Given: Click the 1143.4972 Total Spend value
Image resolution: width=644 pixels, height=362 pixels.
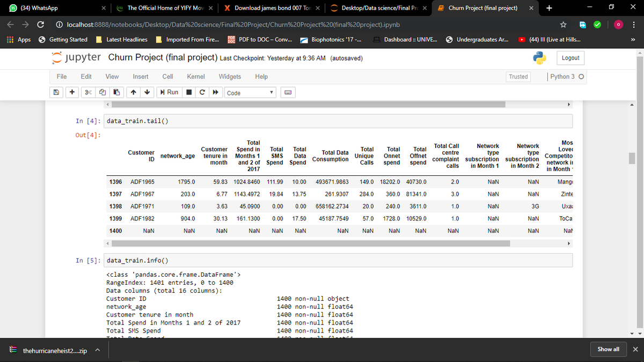Looking at the screenshot, I should click(247, 194).
